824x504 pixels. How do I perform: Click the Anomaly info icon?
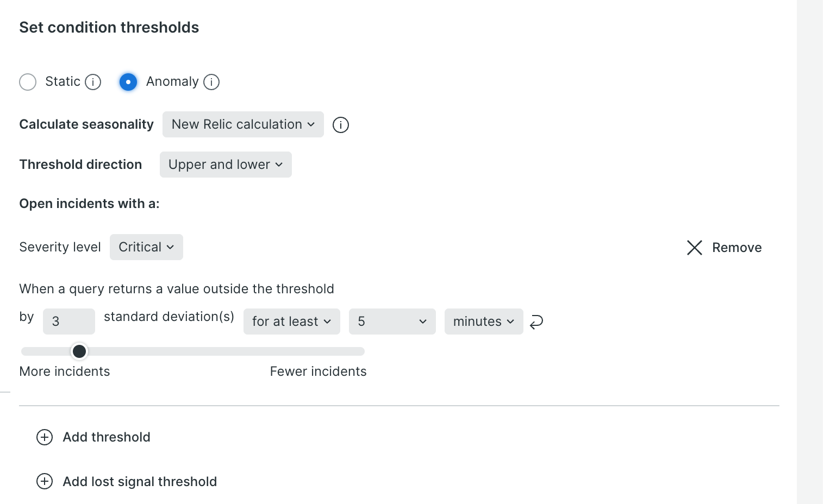click(x=211, y=82)
